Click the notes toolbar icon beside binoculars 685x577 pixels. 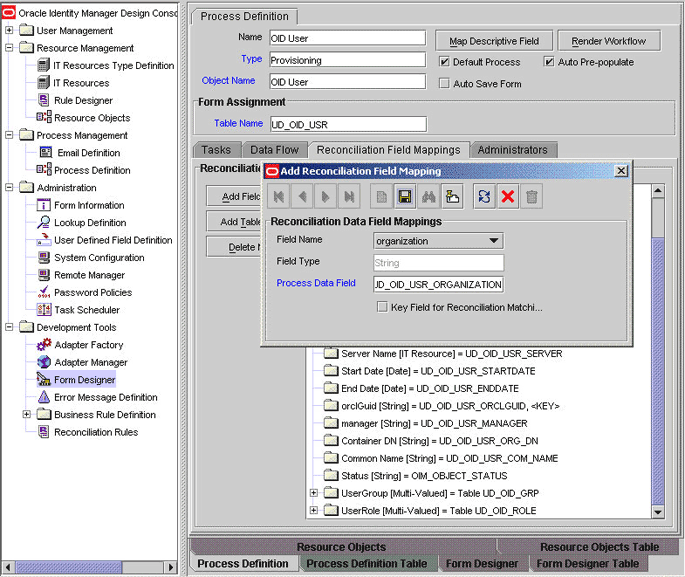pos(452,197)
